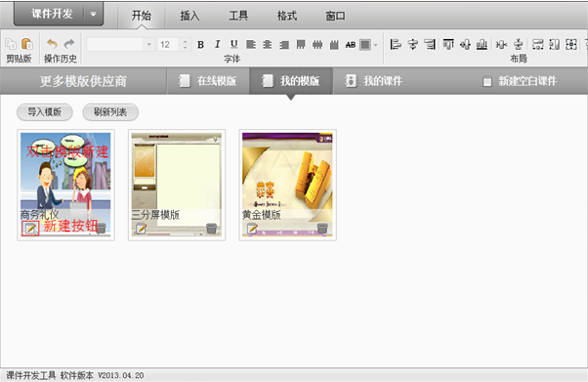Delete the 三分屏模版 template via trash icon
Screen dimensions: 588x382
[212, 229]
